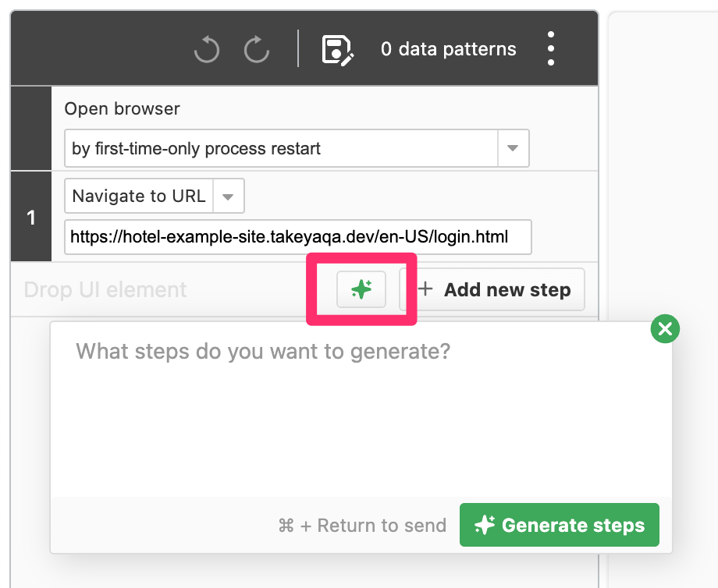Close the step generation prompt popup
Viewport: 718px width, 588px height.
pyautogui.click(x=665, y=328)
